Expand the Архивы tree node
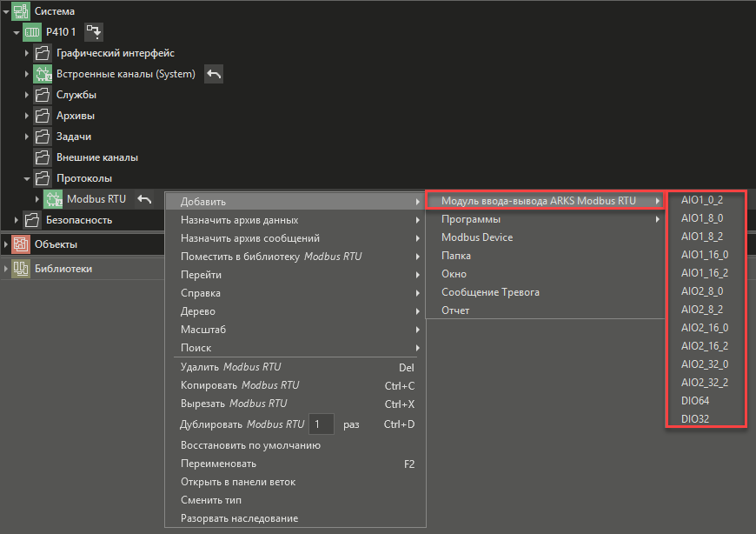756x534 pixels. pos(27,116)
